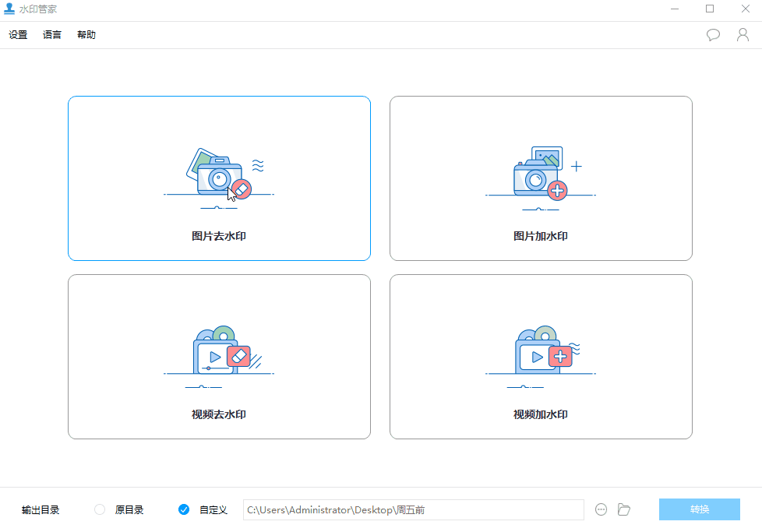
Task: Click the ellipsis icon beside the path
Action: (x=601, y=509)
